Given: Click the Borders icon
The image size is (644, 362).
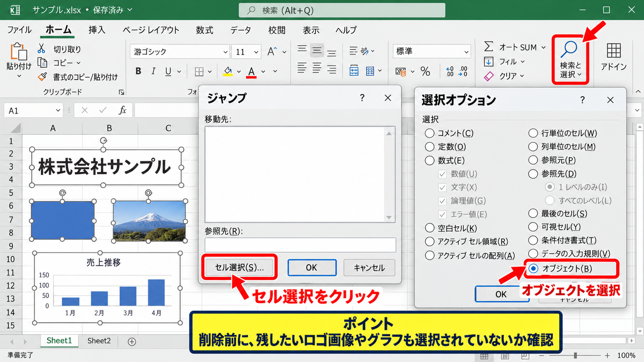Looking at the screenshot, I should 199,71.
